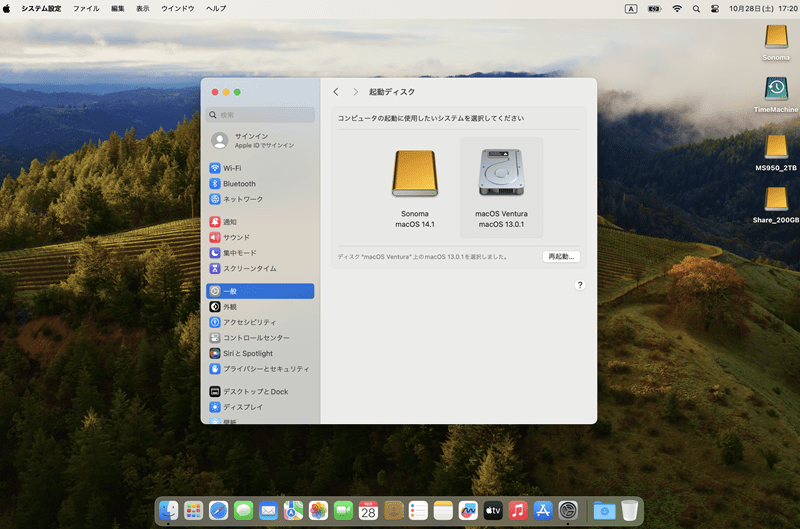800x529 pixels.
Task: Click System Settings in the Dock
Action: [x=568, y=510]
